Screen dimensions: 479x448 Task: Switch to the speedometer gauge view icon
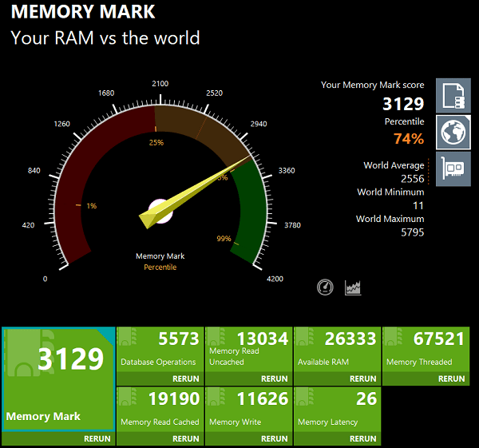[325, 287]
